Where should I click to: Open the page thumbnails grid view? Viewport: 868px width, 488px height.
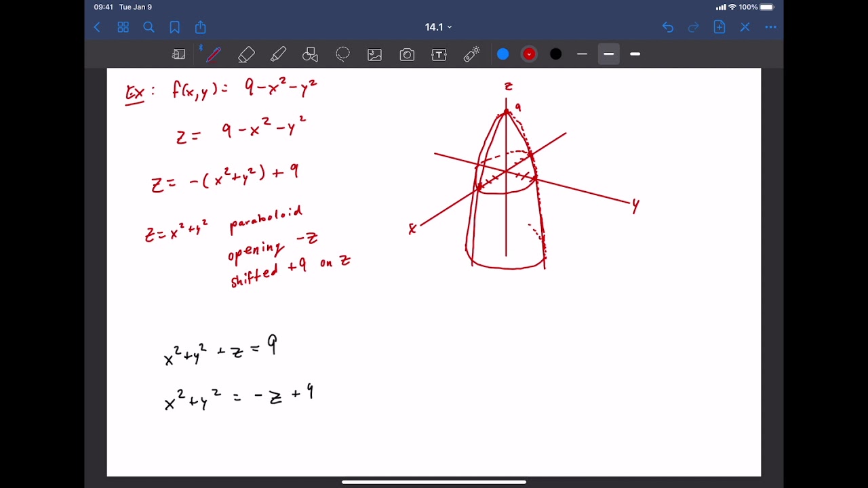pos(123,27)
